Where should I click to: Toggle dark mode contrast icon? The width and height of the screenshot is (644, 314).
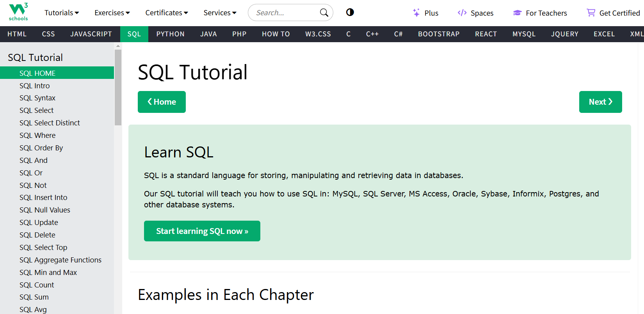click(350, 12)
